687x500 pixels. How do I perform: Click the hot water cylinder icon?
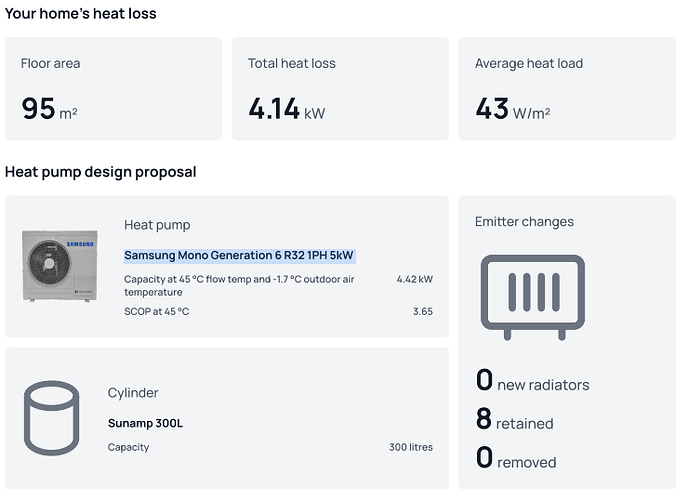pyautogui.click(x=51, y=417)
